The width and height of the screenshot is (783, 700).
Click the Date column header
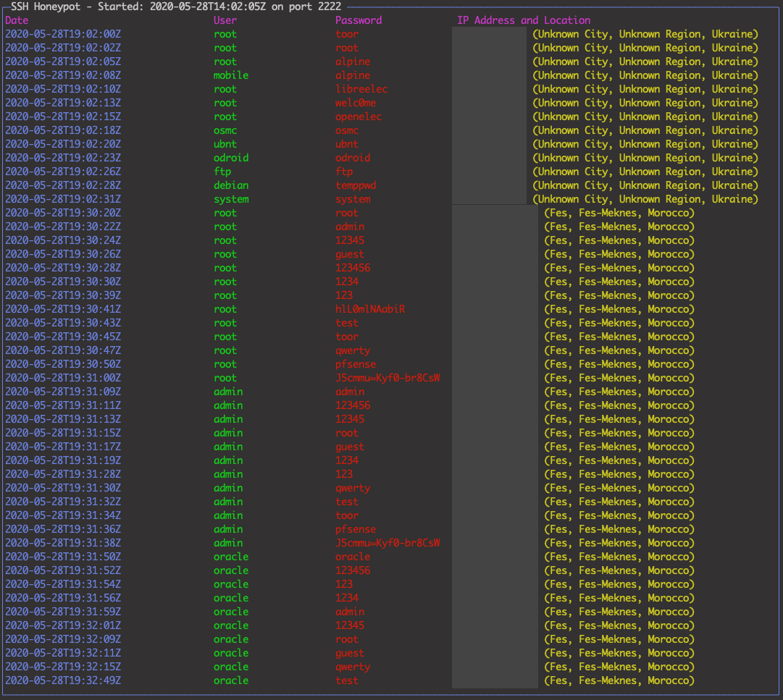(17, 20)
